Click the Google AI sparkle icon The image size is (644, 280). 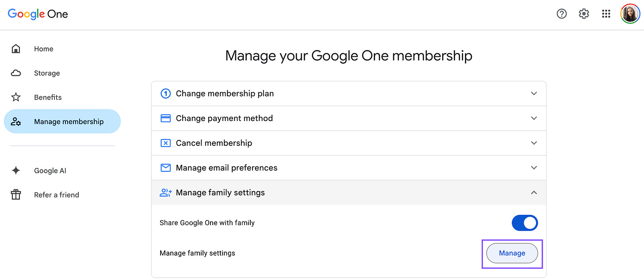tap(16, 170)
